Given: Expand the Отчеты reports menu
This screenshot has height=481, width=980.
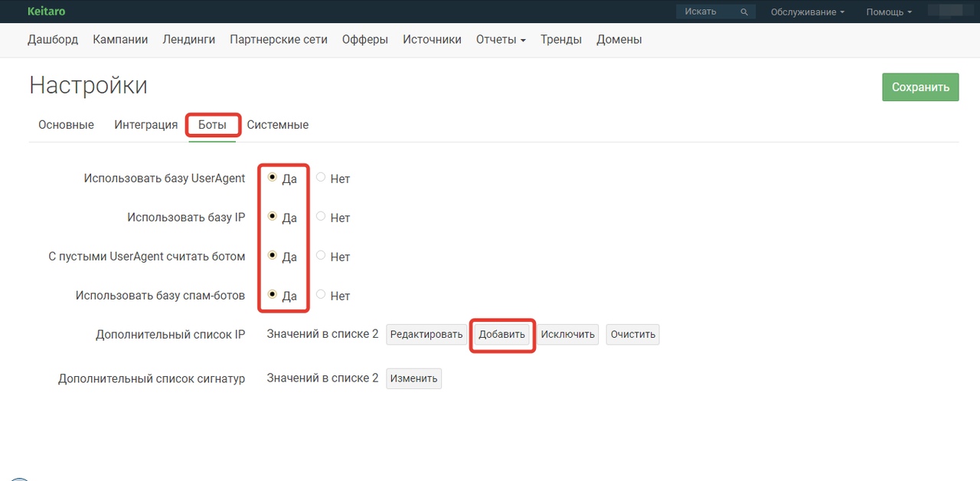Looking at the screenshot, I should tap(501, 40).
